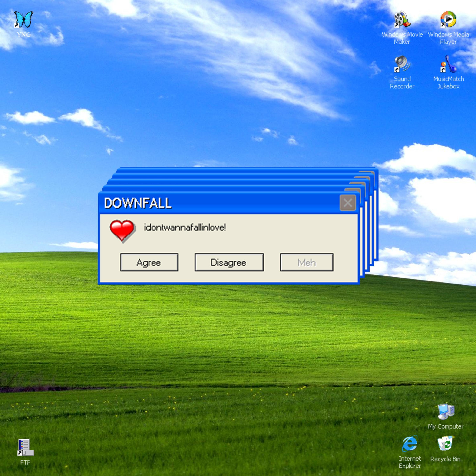Choose the Disagree button
Screen dimensions: 476x476
point(229,262)
